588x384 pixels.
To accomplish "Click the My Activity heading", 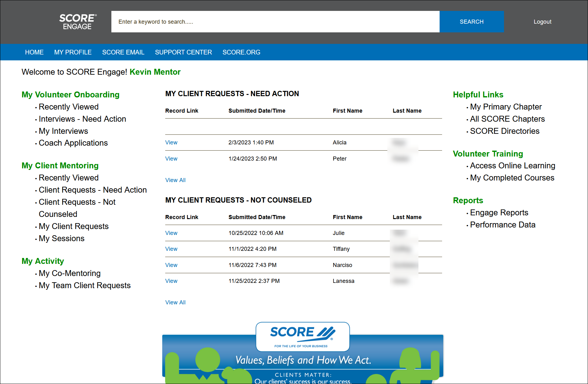I will pos(43,261).
